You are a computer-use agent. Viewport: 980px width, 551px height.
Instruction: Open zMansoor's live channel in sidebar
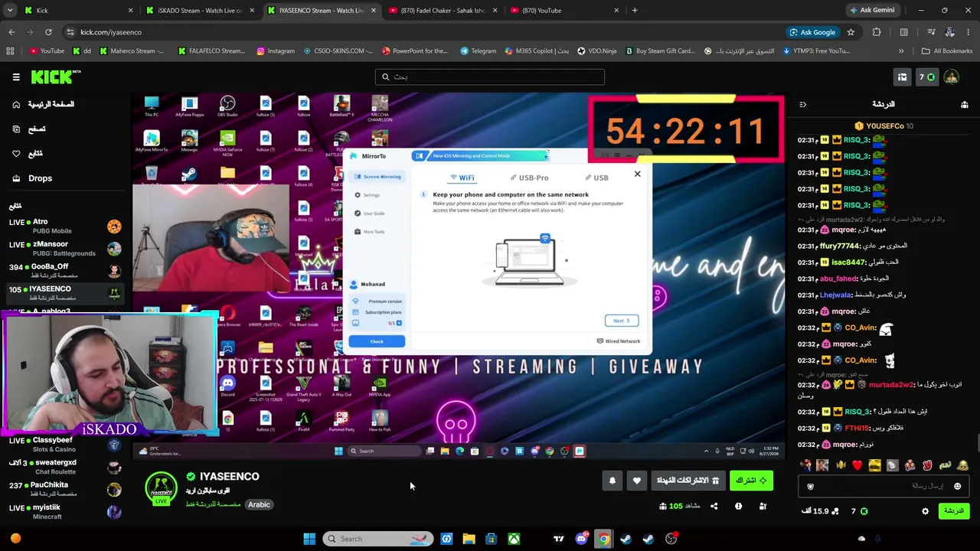pos(65,248)
